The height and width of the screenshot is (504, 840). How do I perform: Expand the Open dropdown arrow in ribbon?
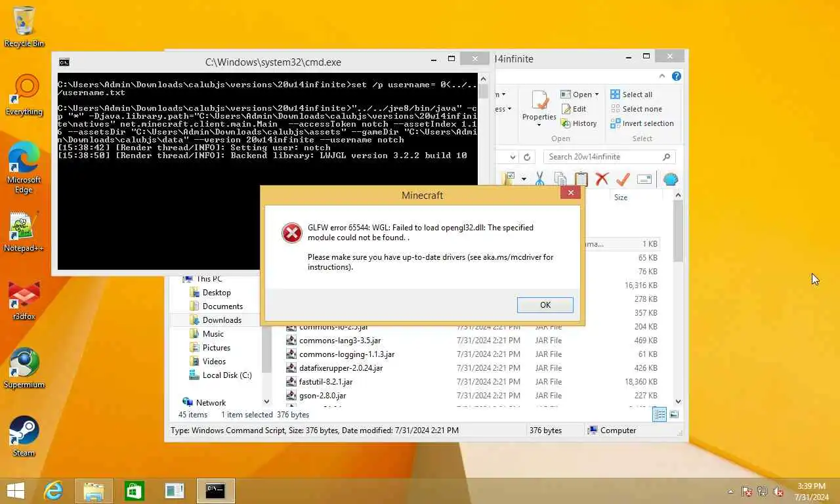[x=597, y=94]
